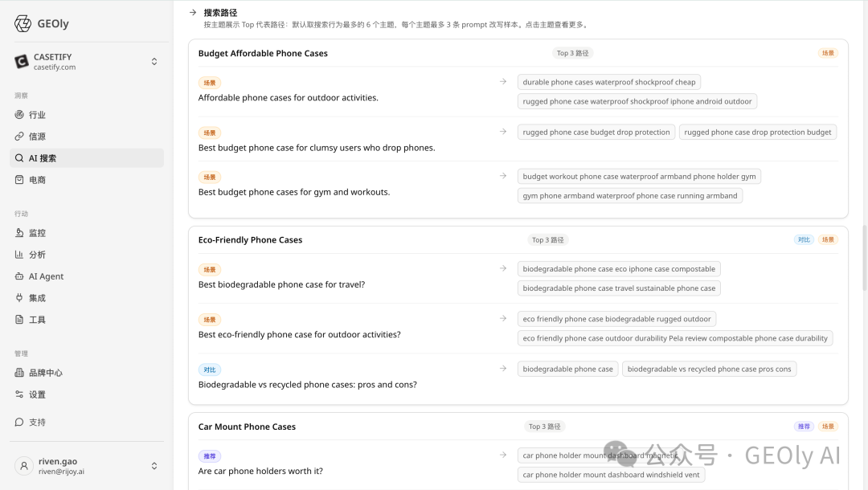Image resolution: width=868 pixels, height=490 pixels.
Task: Open the 集成 menu item
Action: tap(87, 297)
